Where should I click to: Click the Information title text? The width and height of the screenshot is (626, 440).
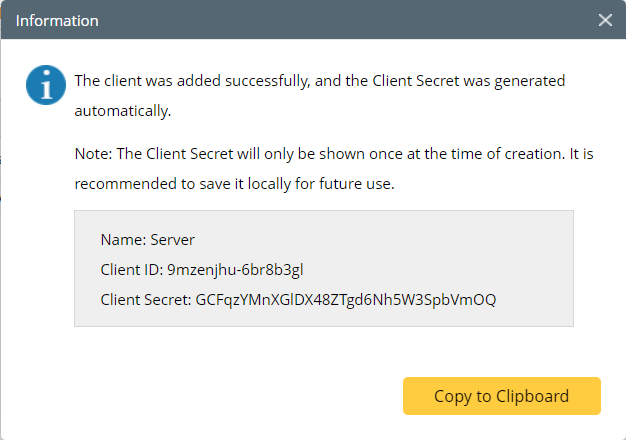click(57, 20)
